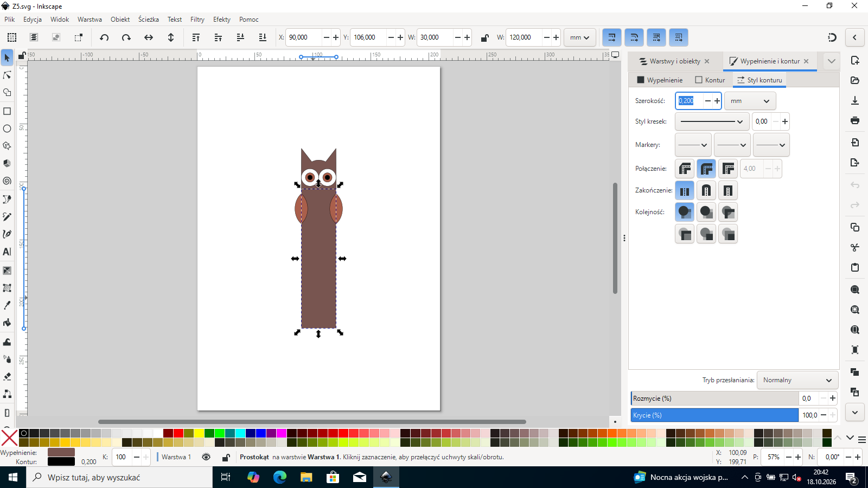Decrease zoom percentage with minus
868x488 pixels.
tap(789, 457)
